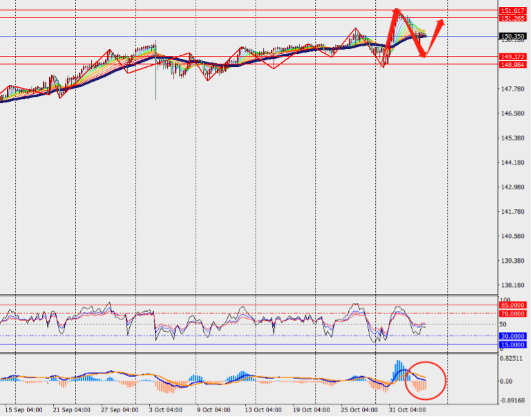Select the current price label 150.350
Viewport: 532px width, 417px height.
(513, 36)
